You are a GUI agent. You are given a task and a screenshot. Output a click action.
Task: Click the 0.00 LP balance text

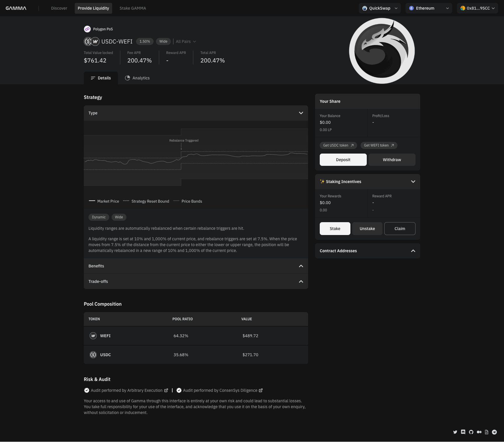pyautogui.click(x=326, y=130)
